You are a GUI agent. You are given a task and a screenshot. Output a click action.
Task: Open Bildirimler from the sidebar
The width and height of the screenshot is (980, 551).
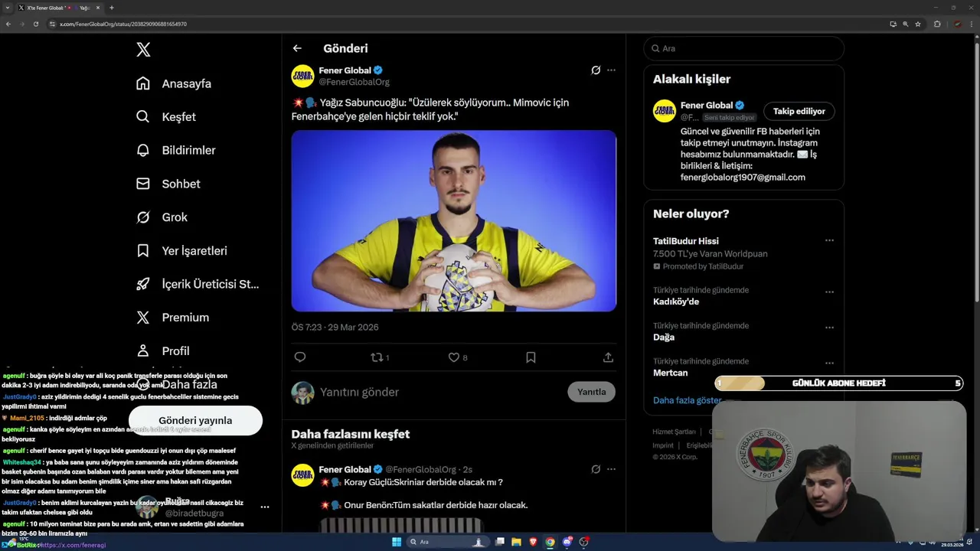(188, 150)
